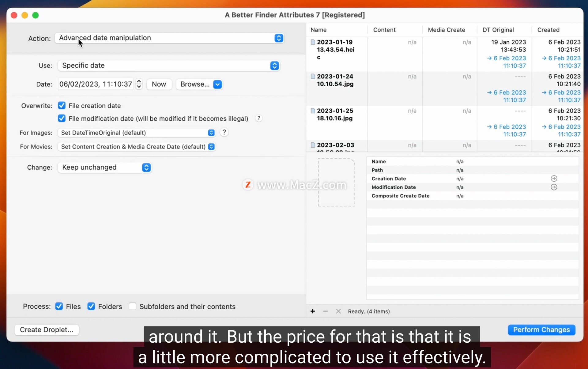Click the X clear list icon

click(x=338, y=311)
